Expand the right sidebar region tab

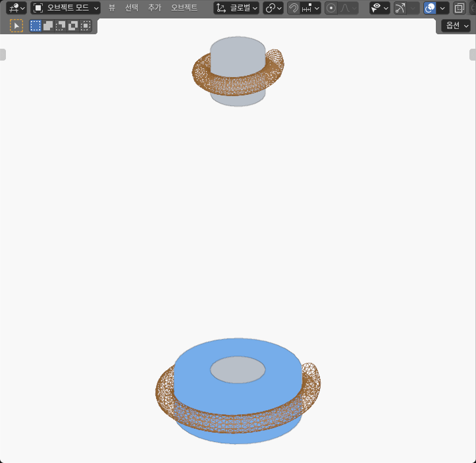[473, 55]
